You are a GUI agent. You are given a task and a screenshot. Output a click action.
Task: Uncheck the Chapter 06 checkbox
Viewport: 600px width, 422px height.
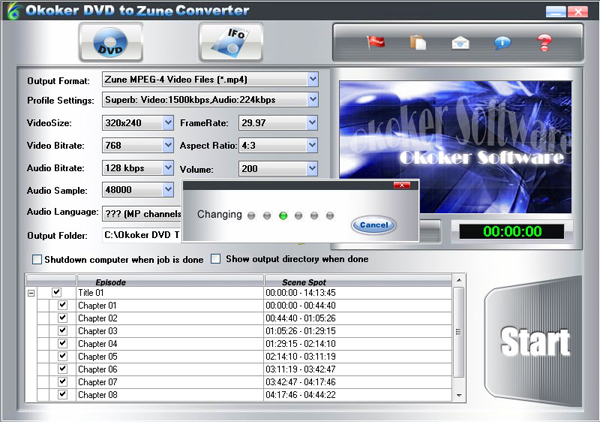(x=63, y=368)
